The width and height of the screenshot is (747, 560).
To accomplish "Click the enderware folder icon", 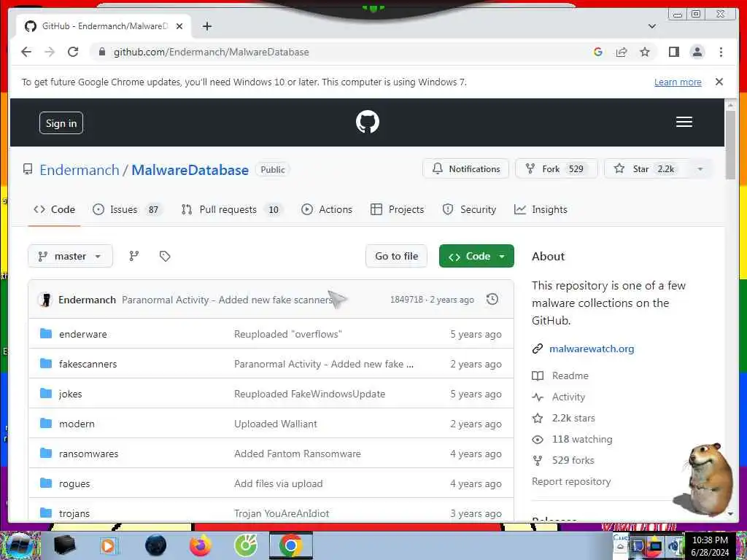I will click(x=46, y=333).
